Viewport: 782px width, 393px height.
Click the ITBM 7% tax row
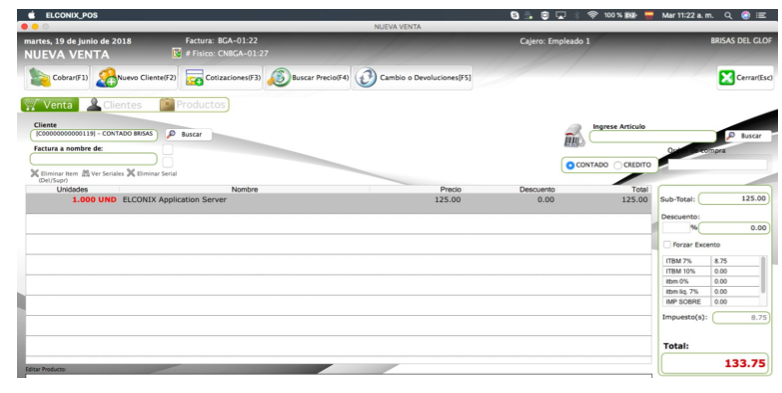[x=711, y=261]
